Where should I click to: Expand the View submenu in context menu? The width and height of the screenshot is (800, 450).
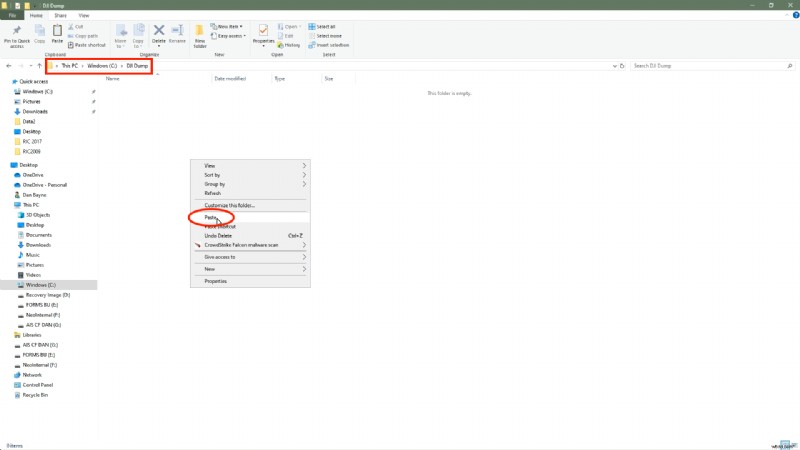[250, 165]
